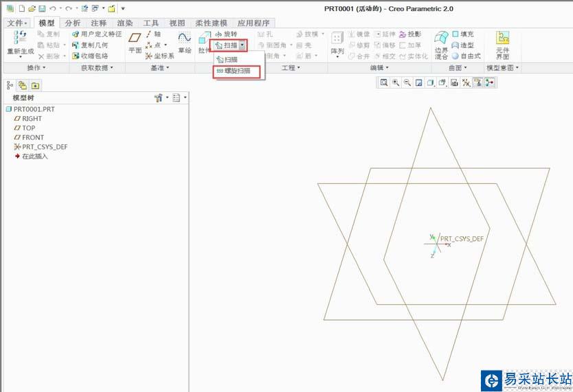The image size is (573, 392).
Task: Click the 投影 (Project) tool
Action: point(410,34)
